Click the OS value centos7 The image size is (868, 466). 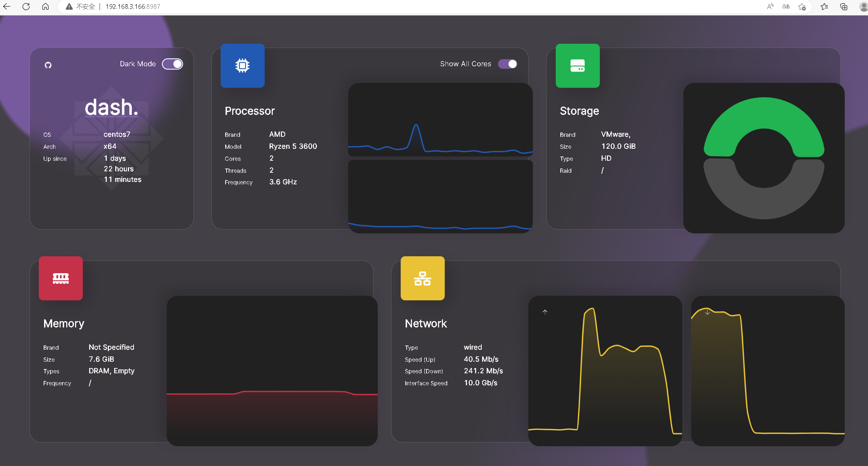click(x=117, y=134)
